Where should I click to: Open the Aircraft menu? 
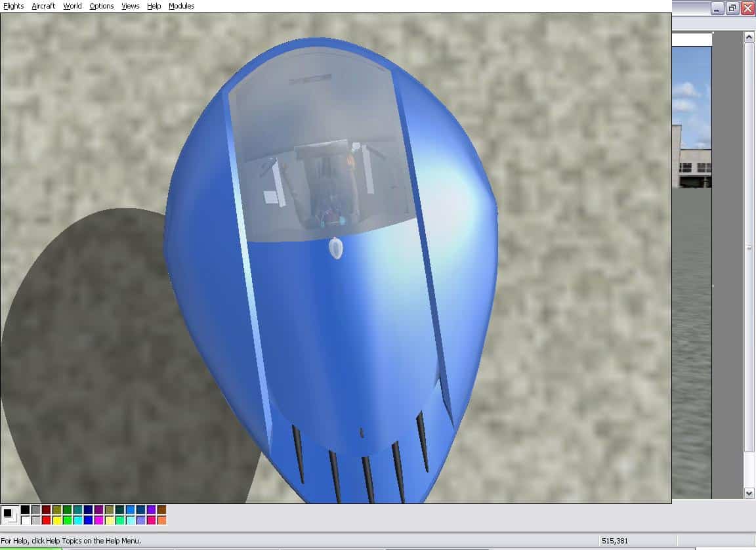pos(43,6)
